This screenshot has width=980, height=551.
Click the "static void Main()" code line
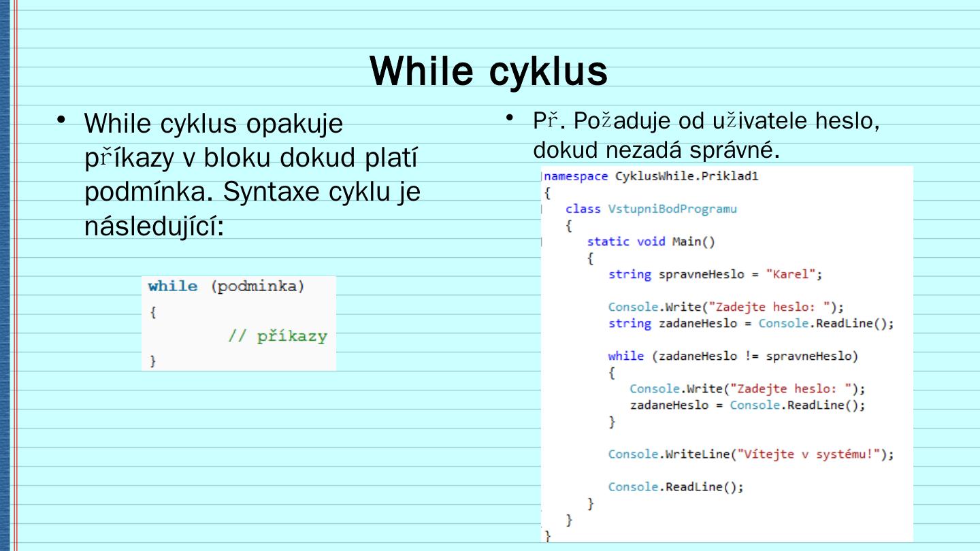click(651, 241)
